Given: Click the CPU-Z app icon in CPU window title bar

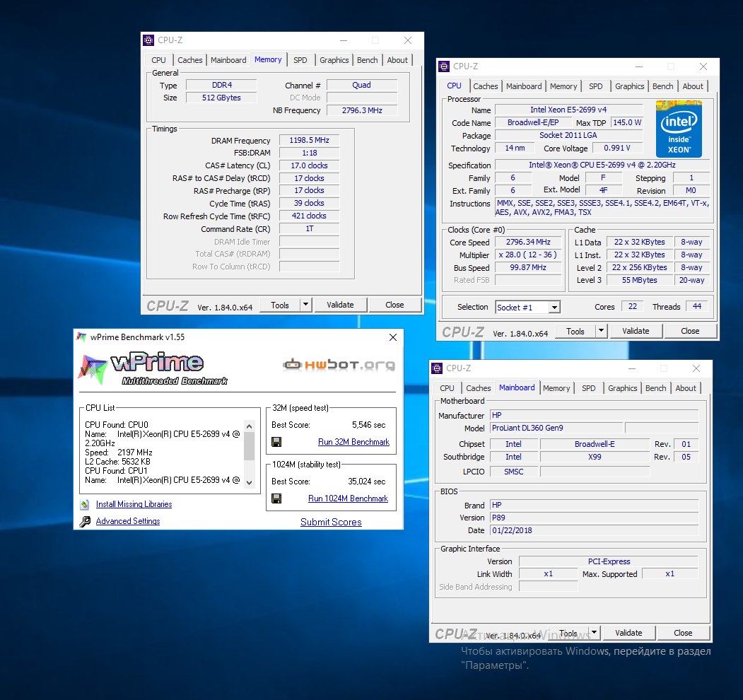Looking at the screenshot, I should pos(444,66).
